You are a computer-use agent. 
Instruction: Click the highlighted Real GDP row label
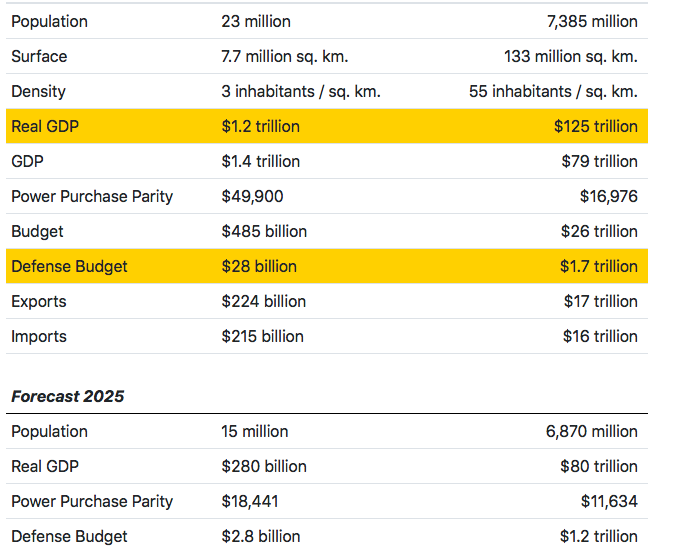(x=46, y=126)
